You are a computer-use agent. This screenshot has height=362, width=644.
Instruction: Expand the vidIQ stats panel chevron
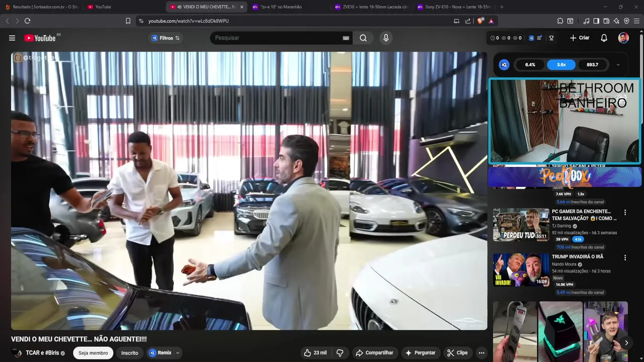[618, 65]
